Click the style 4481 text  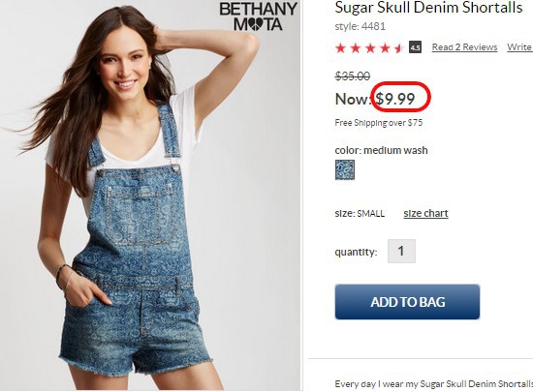tap(360, 26)
